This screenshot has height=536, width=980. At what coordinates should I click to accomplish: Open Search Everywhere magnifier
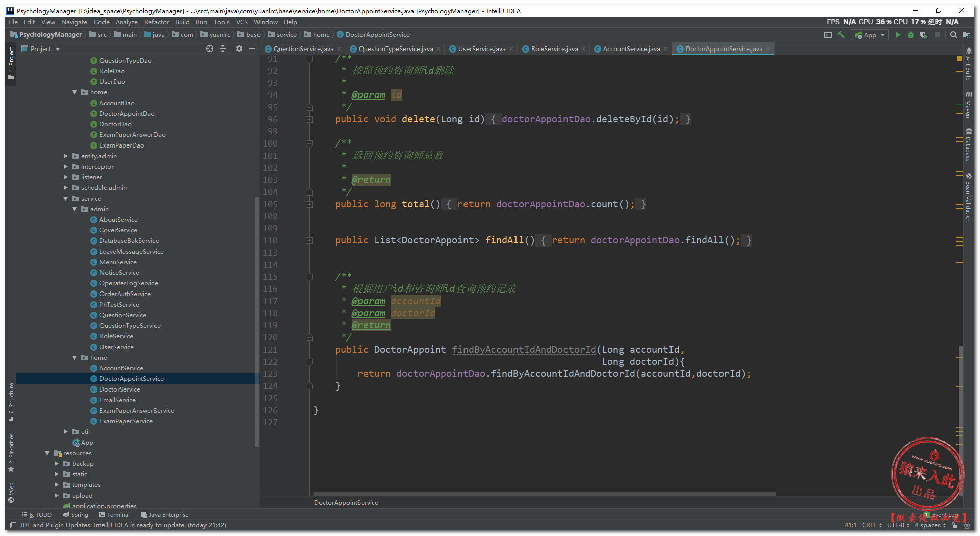[x=953, y=35]
